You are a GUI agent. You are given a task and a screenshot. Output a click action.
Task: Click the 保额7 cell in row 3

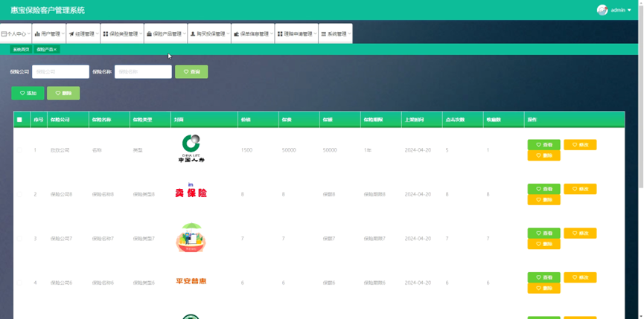329,239
